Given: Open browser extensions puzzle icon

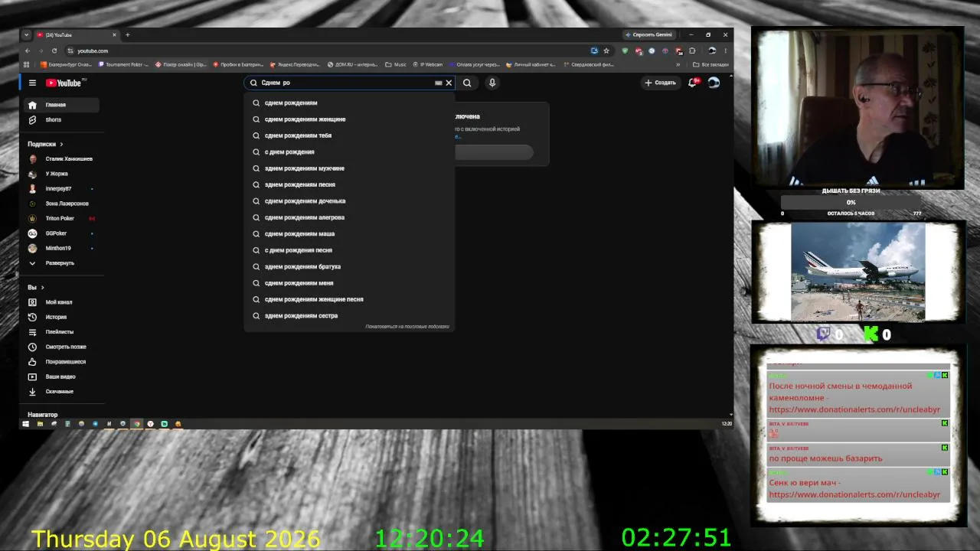Looking at the screenshot, I should [692, 51].
